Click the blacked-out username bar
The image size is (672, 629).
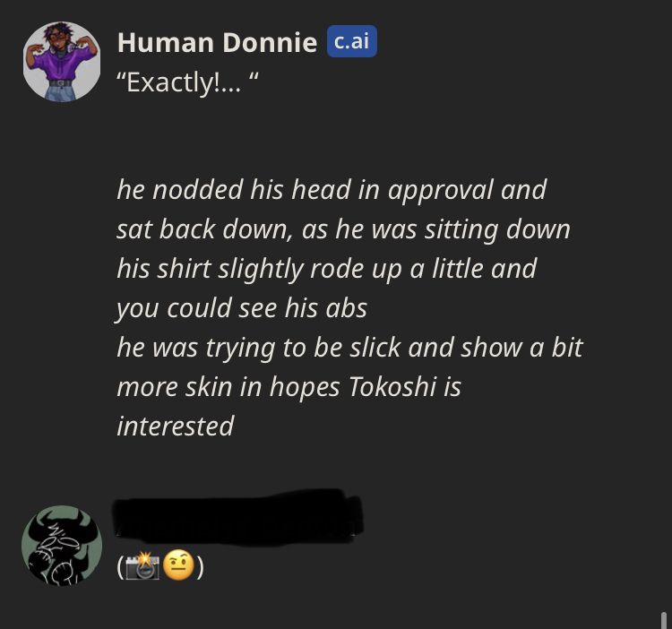[x=237, y=517]
